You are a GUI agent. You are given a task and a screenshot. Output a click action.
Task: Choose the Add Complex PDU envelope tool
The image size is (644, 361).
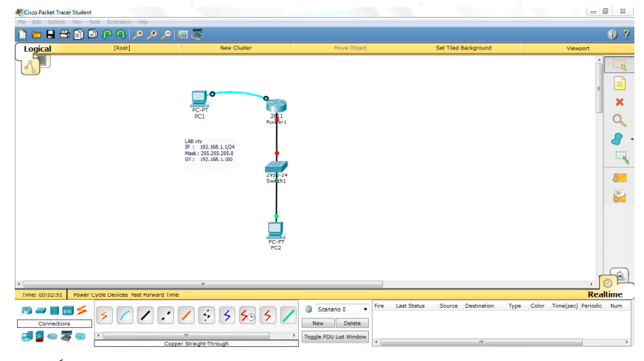point(620,196)
